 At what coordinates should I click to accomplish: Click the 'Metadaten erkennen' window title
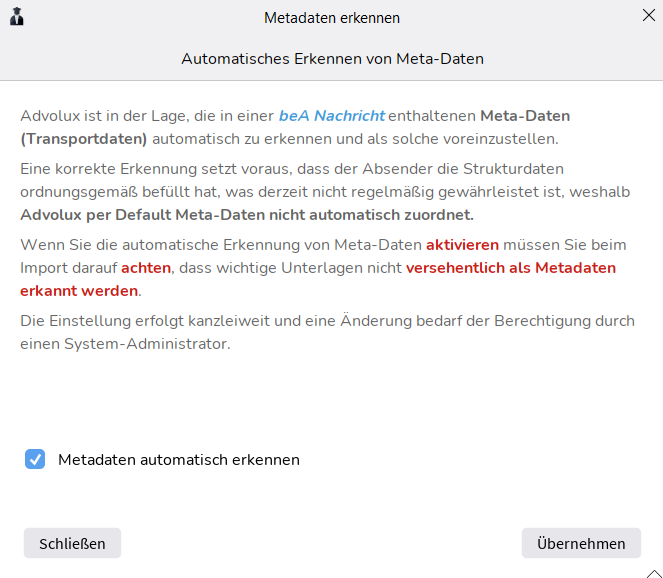(x=331, y=18)
